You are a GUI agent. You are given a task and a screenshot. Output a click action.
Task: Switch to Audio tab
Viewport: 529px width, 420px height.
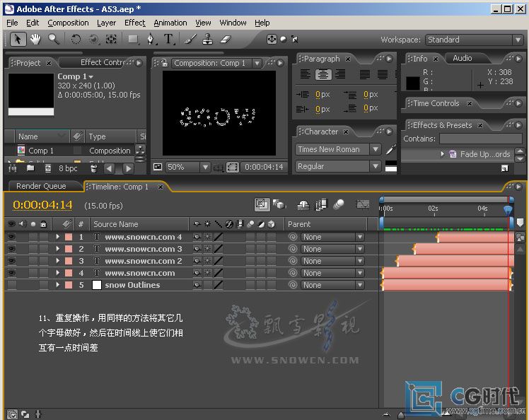tap(463, 58)
